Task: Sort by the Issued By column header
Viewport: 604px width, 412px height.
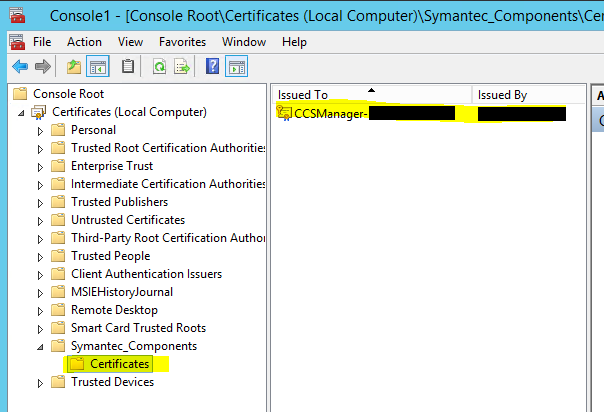Action: click(x=530, y=95)
